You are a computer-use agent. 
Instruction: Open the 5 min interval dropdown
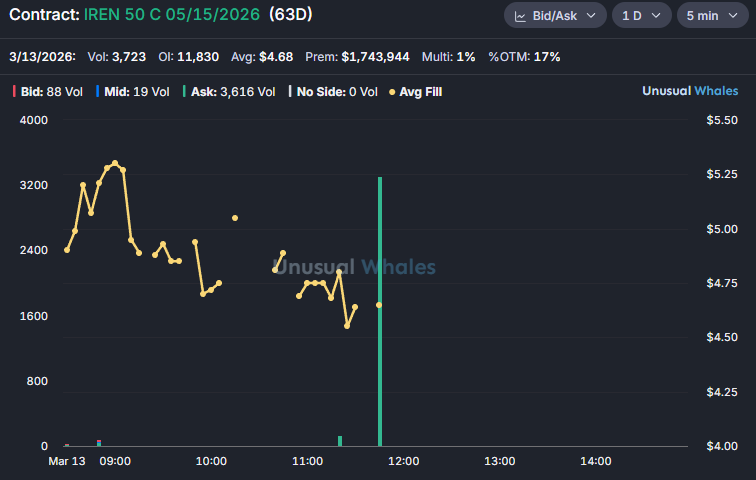coord(712,15)
